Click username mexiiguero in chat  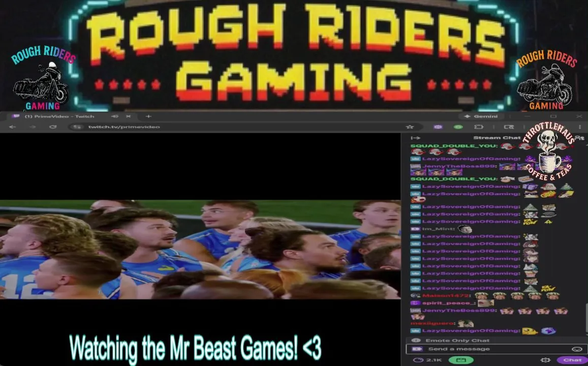[432, 323]
